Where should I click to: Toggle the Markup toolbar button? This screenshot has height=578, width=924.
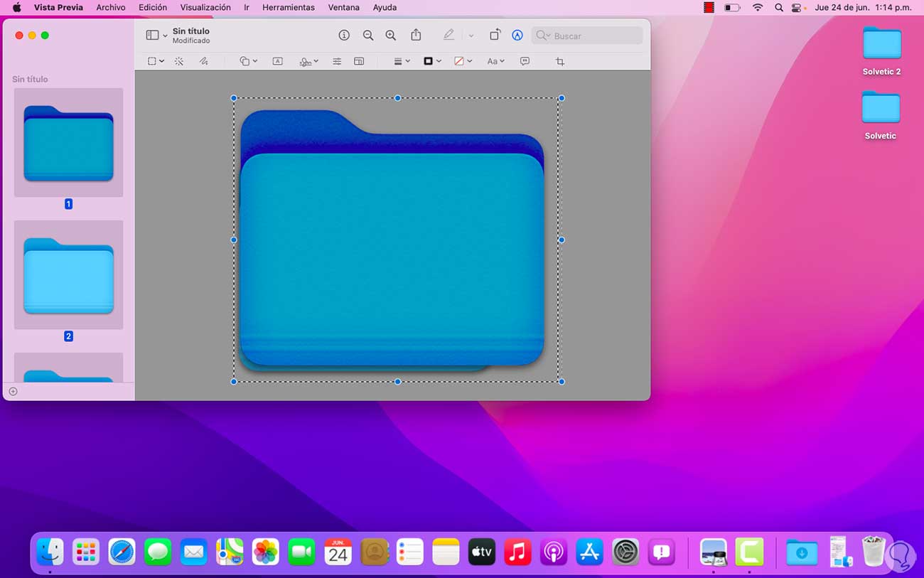pos(517,36)
